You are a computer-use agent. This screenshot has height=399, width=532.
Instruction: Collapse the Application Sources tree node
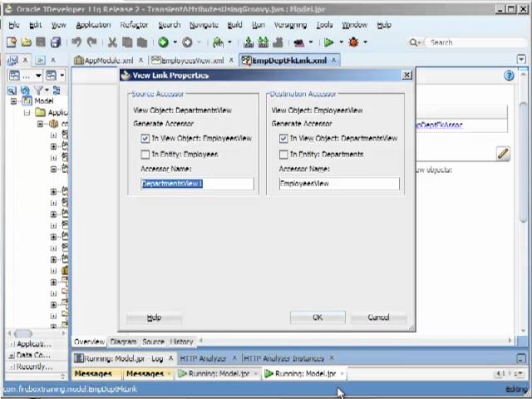coord(27,113)
